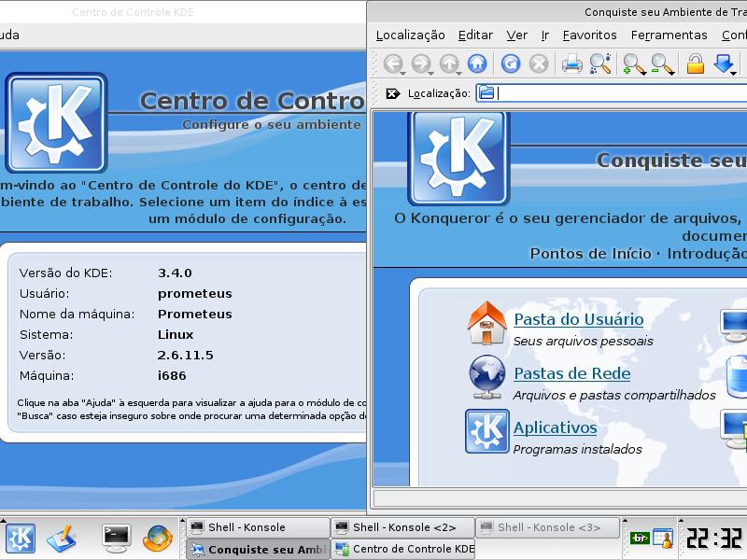Select the Sistema value Linux
Screen dimensions: 747x560
[176, 334]
